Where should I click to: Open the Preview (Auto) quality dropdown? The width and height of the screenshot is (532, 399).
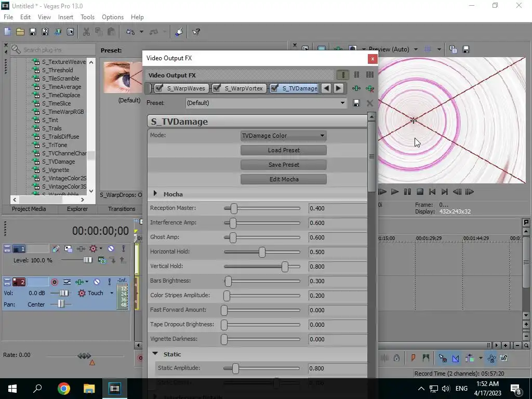click(416, 49)
